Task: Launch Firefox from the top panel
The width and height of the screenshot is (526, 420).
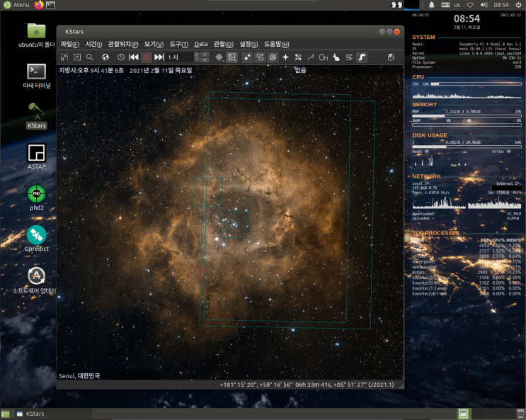Action: point(38,5)
